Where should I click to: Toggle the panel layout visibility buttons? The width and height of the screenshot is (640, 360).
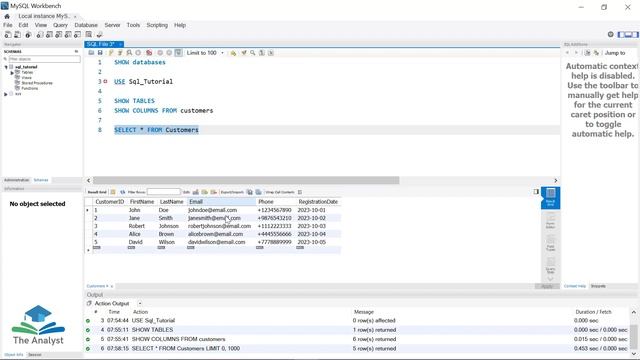pos(628,34)
